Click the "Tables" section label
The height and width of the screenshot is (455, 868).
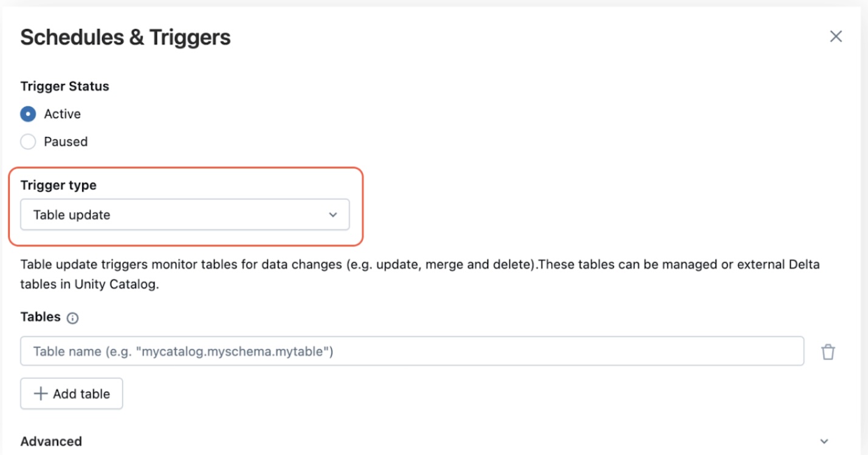[x=41, y=317]
